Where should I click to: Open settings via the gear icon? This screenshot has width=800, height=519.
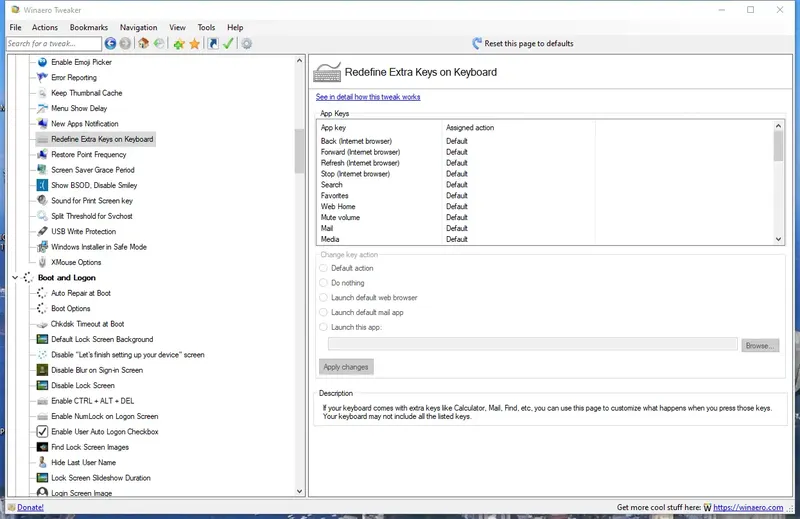[247, 43]
